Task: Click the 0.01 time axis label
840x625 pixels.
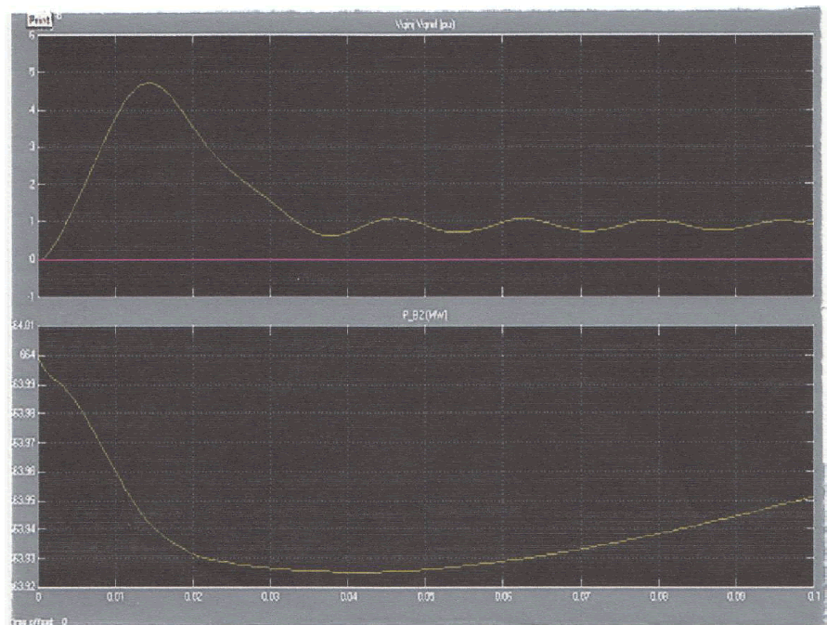Action: (x=115, y=594)
